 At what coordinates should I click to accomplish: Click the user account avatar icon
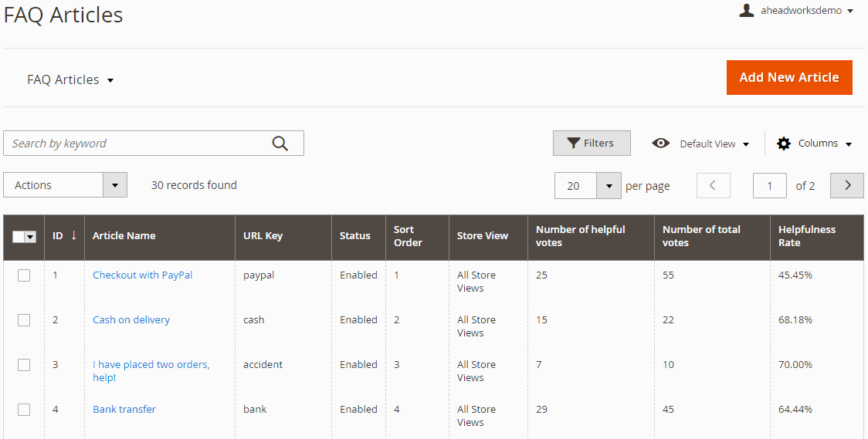point(746,10)
